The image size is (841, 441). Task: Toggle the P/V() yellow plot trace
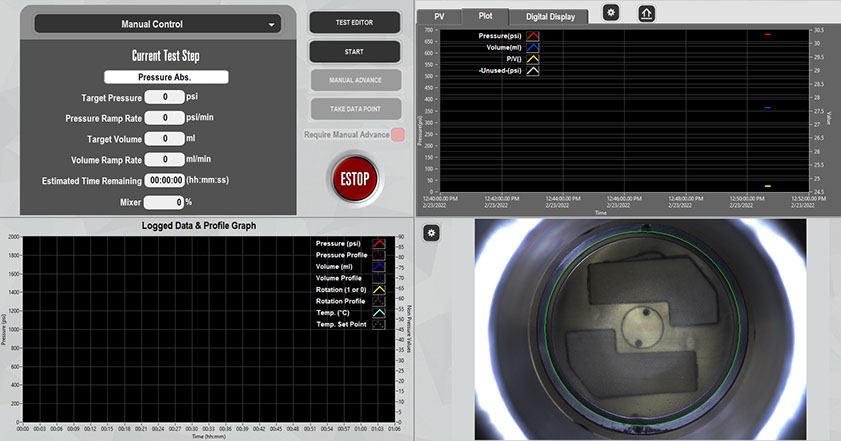tap(533, 59)
